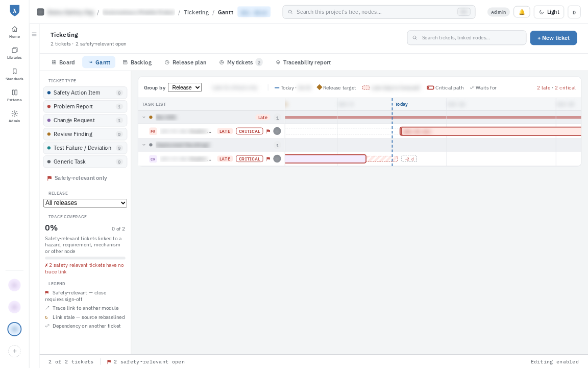
Task: Click the CR ticket Gantt bar
Action: (x=326, y=159)
